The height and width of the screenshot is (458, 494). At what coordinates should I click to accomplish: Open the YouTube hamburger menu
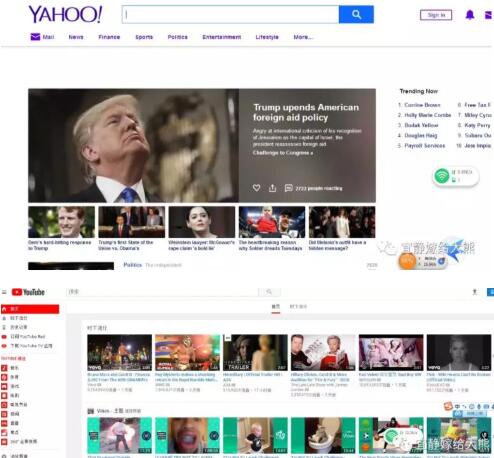4,292
